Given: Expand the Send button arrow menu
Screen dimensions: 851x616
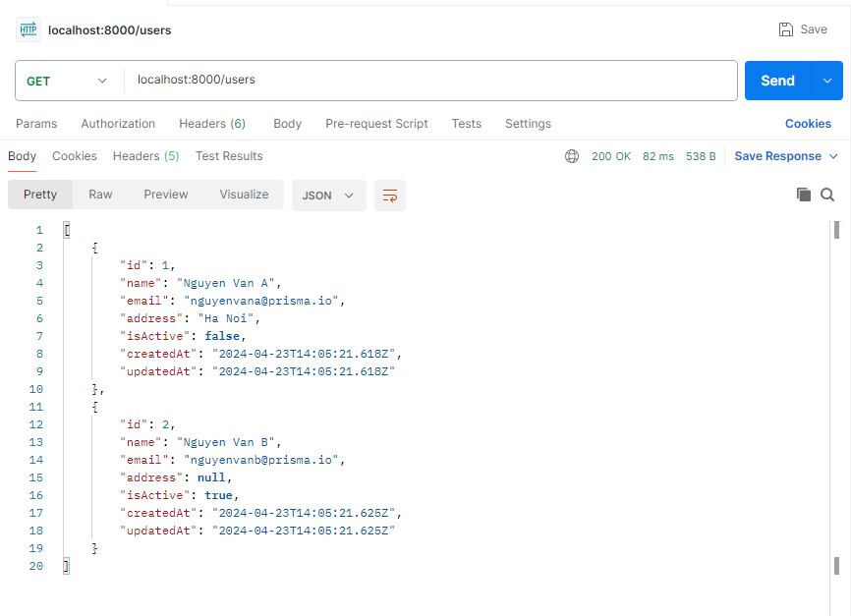Looking at the screenshot, I should (826, 81).
